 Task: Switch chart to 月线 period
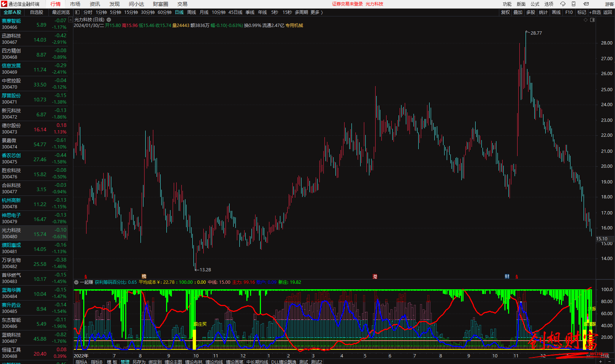tap(204, 12)
